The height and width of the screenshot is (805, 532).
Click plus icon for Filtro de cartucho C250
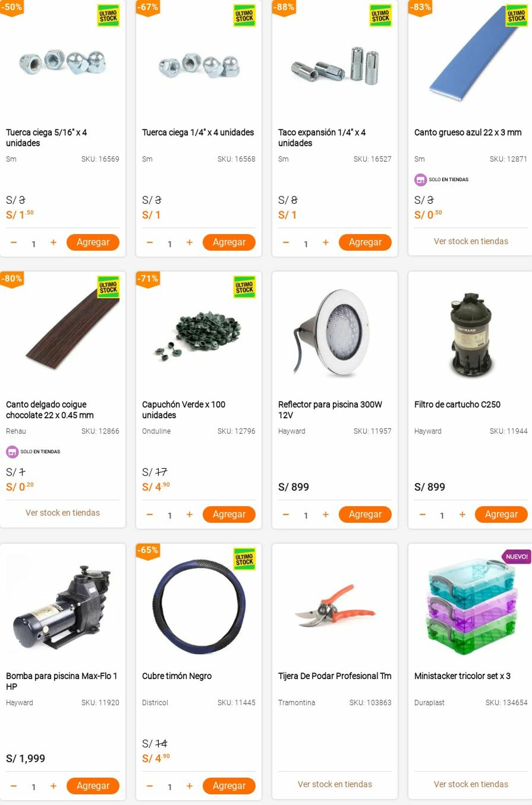tap(462, 515)
